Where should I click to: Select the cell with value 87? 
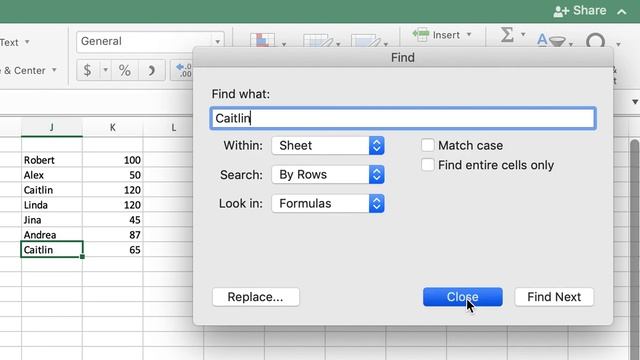click(x=113, y=235)
